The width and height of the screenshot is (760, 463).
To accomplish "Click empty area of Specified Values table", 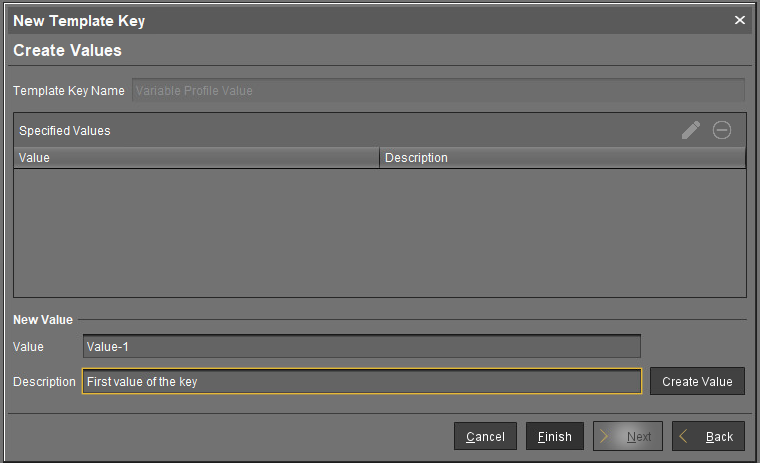I will pos(380,232).
